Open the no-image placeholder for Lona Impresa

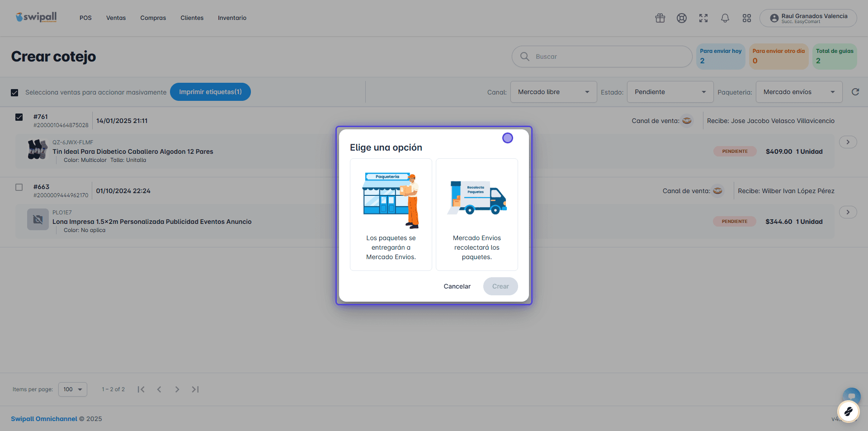(38, 219)
